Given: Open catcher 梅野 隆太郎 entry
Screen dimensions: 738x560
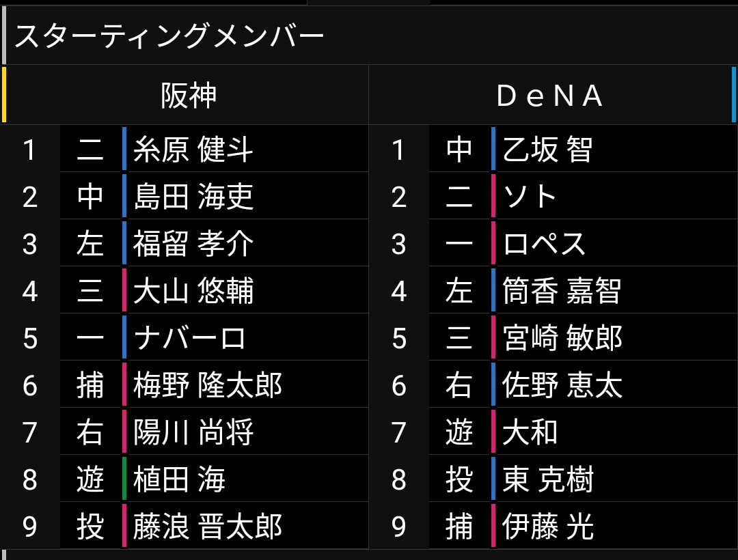Looking at the screenshot, I should (x=208, y=385).
